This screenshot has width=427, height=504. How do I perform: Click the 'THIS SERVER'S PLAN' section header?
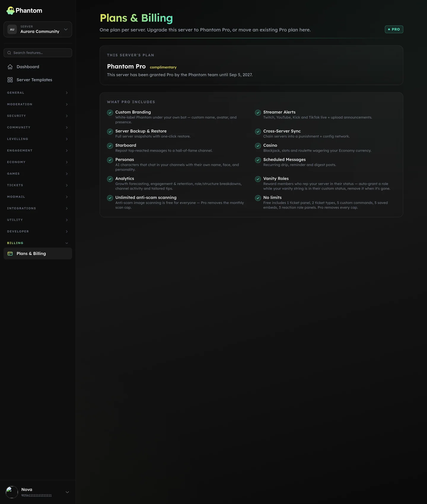tap(130, 55)
